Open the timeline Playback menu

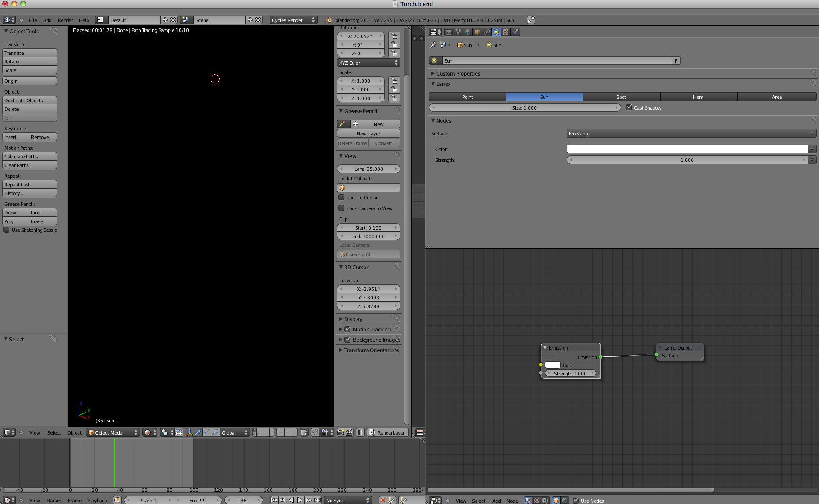pyautogui.click(x=97, y=501)
